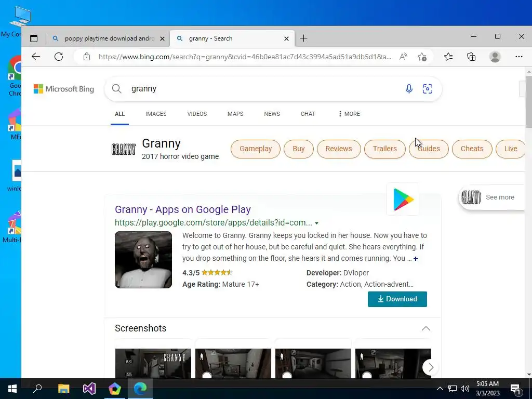The width and height of the screenshot is (532, 399).
Task: Show hidden system tray icons
Action: pos(440,389)
